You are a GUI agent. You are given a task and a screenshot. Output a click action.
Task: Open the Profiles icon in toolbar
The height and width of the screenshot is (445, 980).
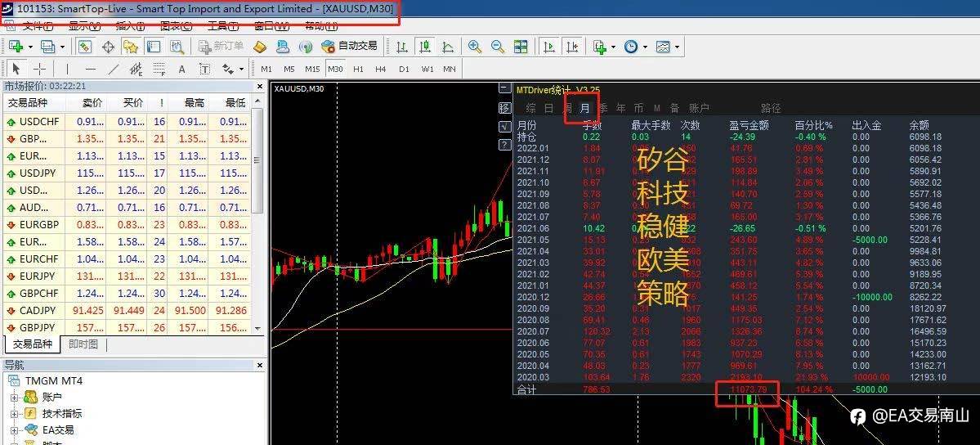click(47, 47)
